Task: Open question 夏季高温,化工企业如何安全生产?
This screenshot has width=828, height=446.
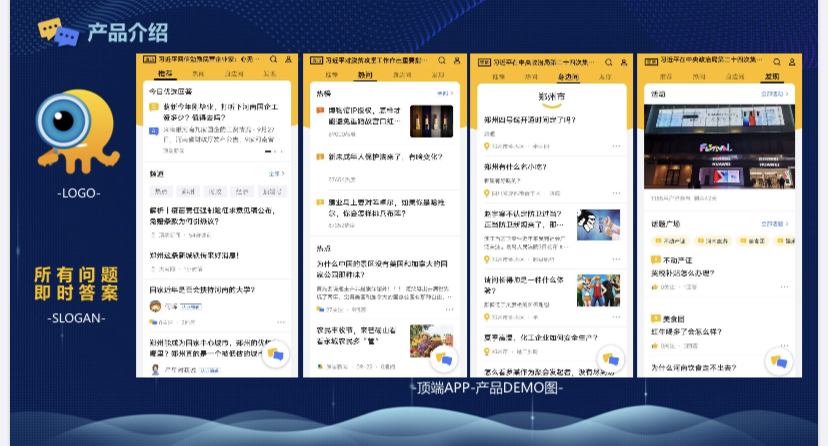Action: pos(541,337)
